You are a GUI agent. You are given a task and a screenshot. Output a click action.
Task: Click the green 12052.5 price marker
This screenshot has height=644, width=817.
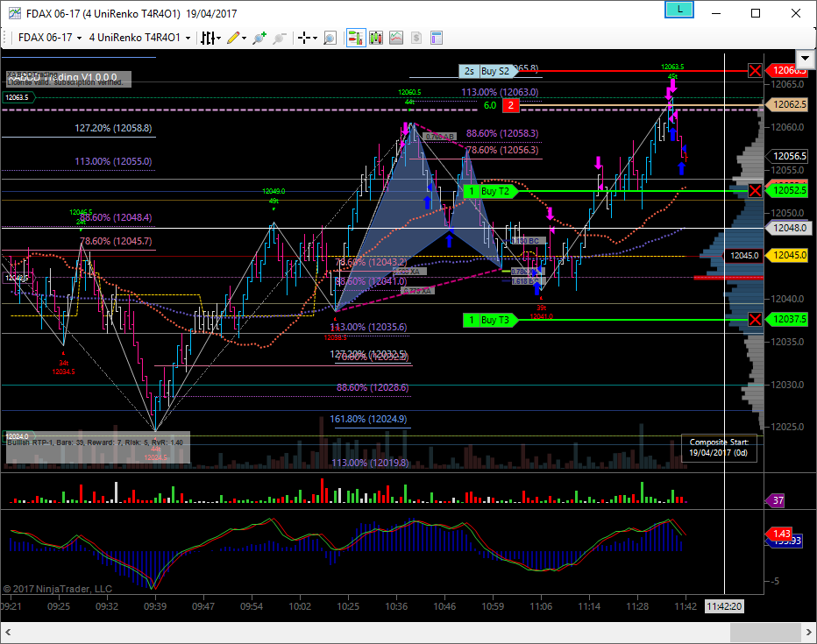787,190
